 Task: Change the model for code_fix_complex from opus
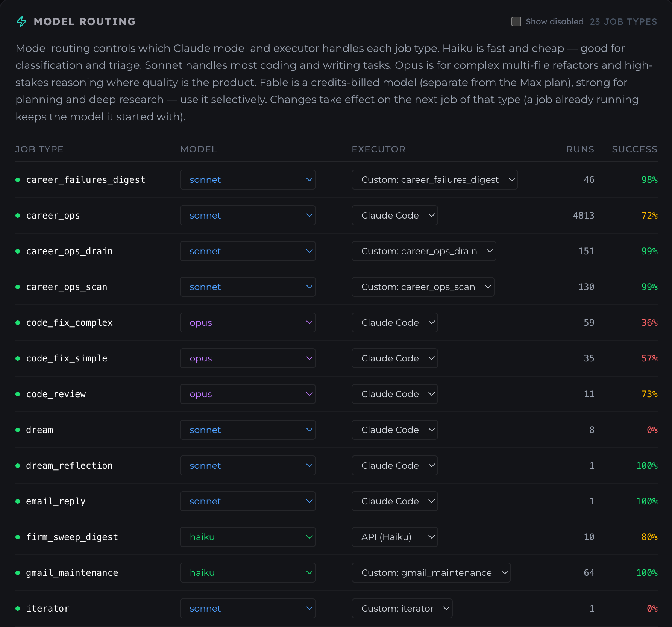coord(247,322)
